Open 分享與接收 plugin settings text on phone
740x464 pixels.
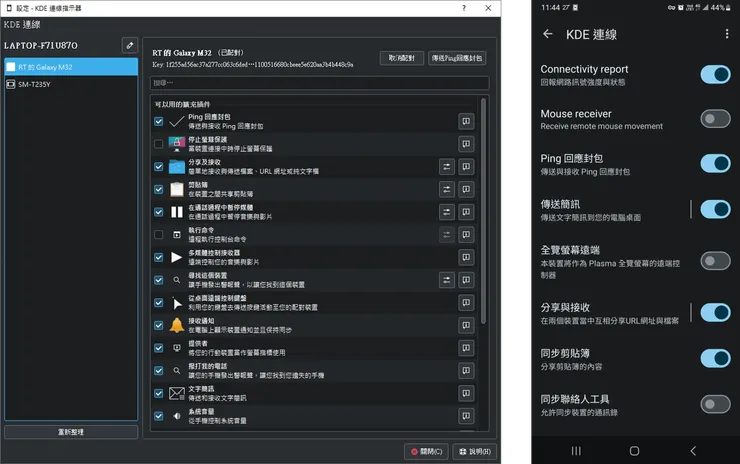tap(610, 313)
